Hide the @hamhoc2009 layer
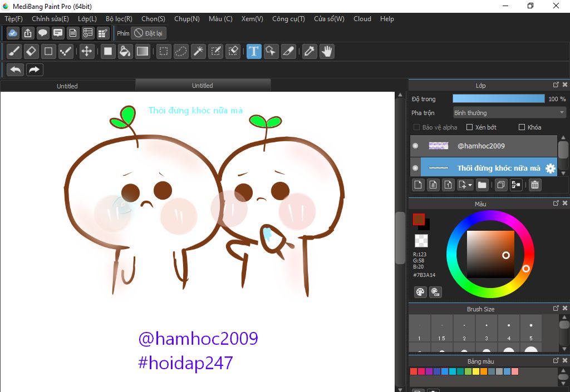 pyautogui.click(x=415, y=146)
